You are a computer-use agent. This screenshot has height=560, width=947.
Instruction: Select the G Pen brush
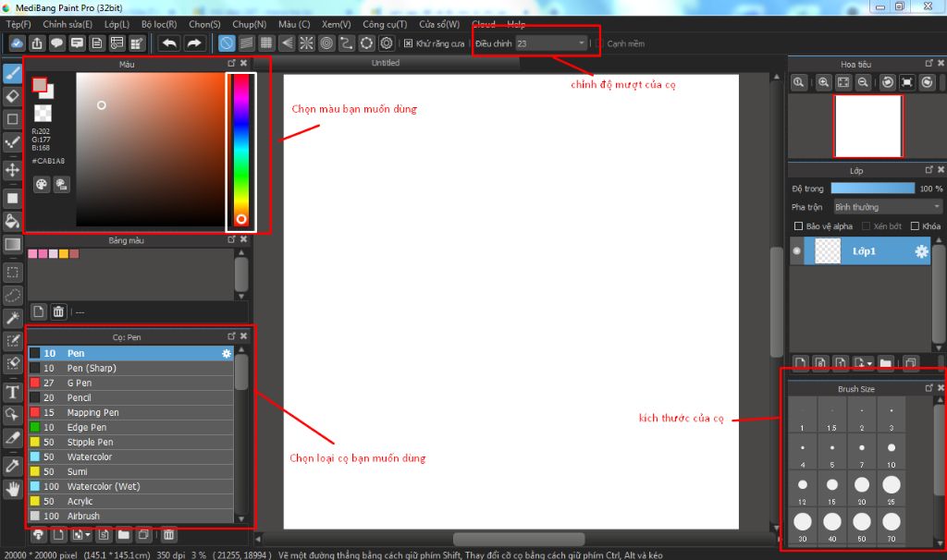click(x=130, y=383)
